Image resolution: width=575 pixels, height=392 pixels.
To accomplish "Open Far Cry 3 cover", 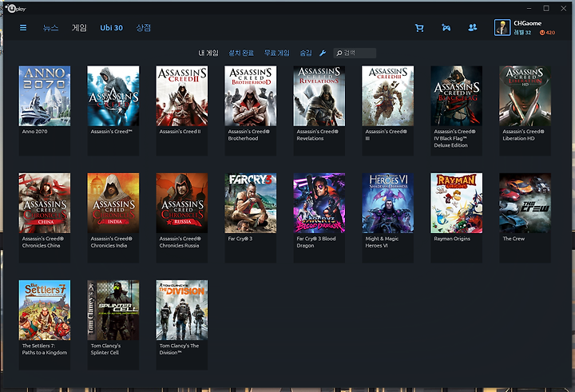I will pyautogui.click(x=251, y=203).
